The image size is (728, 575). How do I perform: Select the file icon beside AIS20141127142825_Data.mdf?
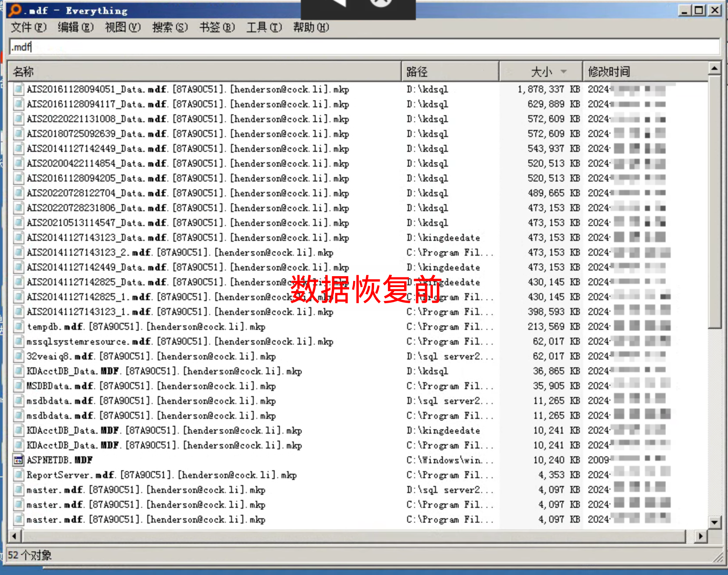click(x=18, y=282)
